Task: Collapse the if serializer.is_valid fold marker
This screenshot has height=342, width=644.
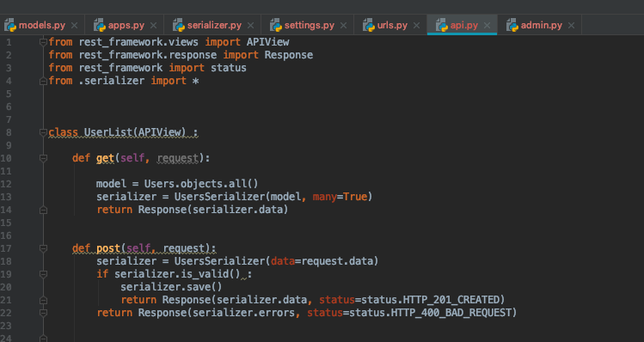Action: 43,274
